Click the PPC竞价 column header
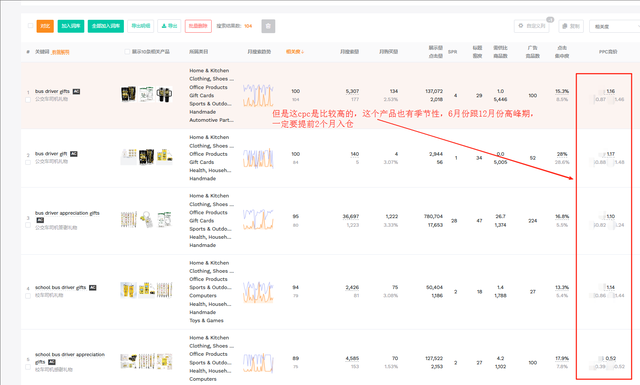 (x=608, y=52)
